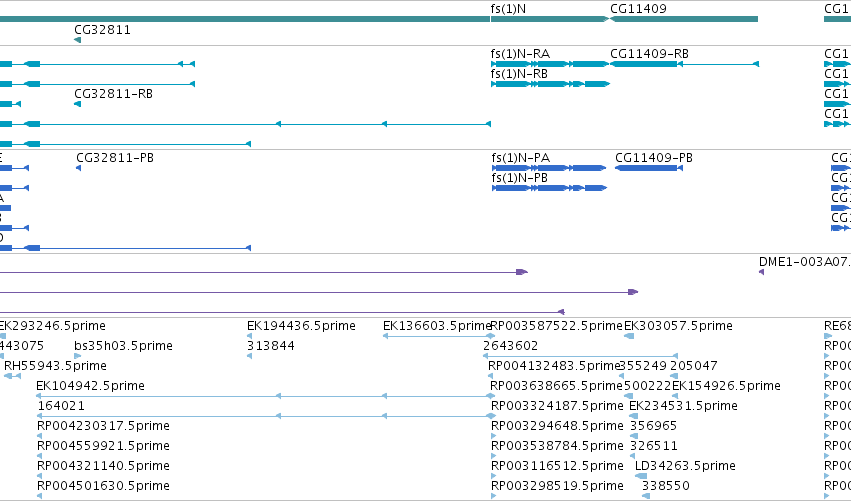Open EST RP004321140.5prime label
Screen dimensions: 851x501
[103, 466]
